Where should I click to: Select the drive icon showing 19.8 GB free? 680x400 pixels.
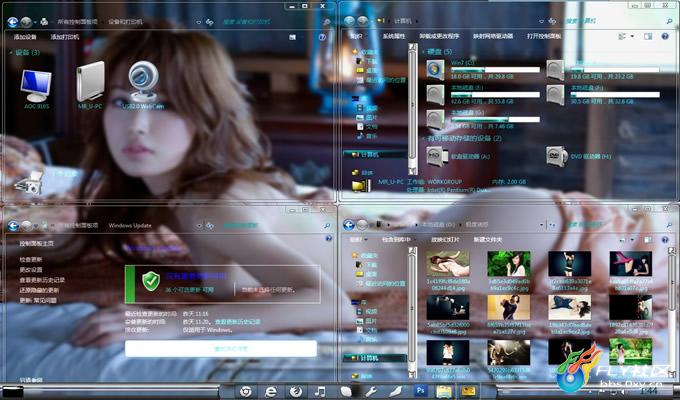click(x=555, y=70)
